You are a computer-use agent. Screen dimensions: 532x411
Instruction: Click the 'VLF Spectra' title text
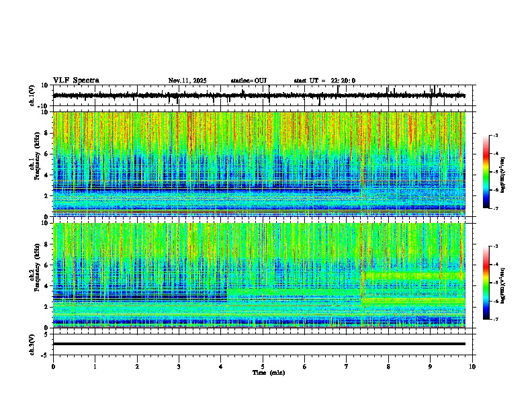76,81
